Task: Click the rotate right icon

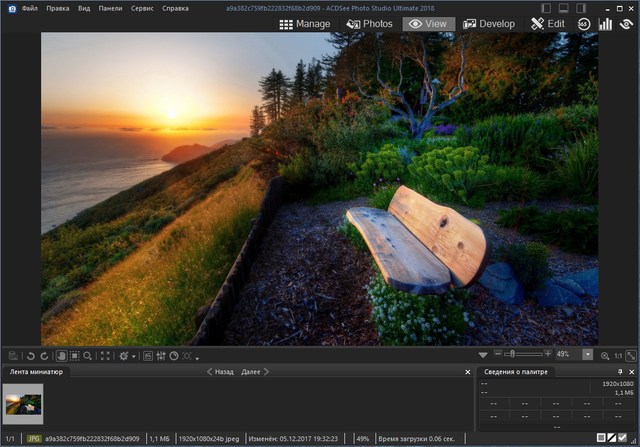Action: 44,355
